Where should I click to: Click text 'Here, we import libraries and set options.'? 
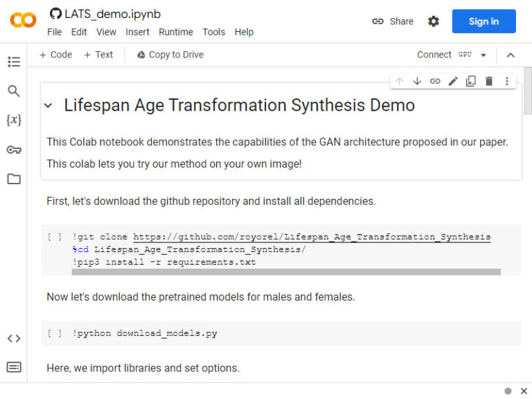click(x=143, y=368)
